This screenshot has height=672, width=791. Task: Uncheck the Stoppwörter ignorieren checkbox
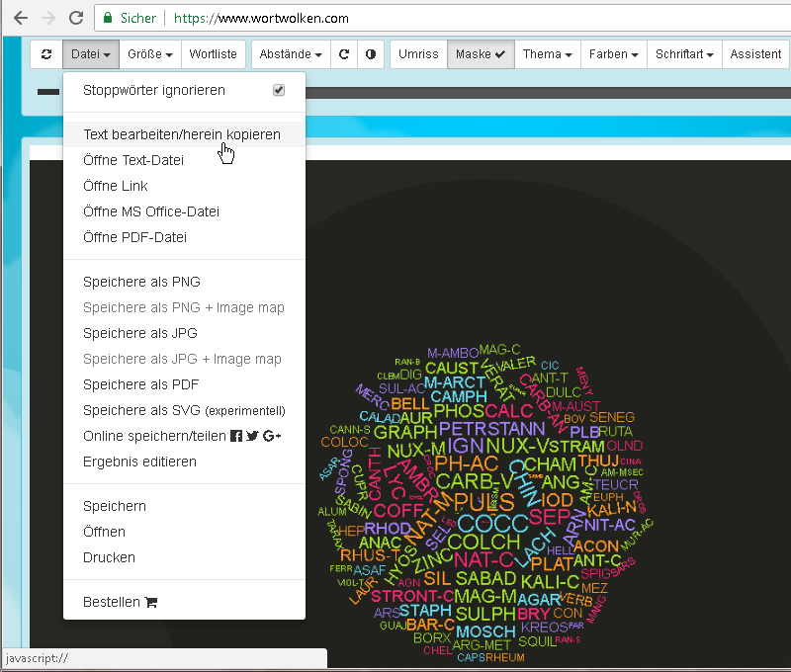[279, 90]
